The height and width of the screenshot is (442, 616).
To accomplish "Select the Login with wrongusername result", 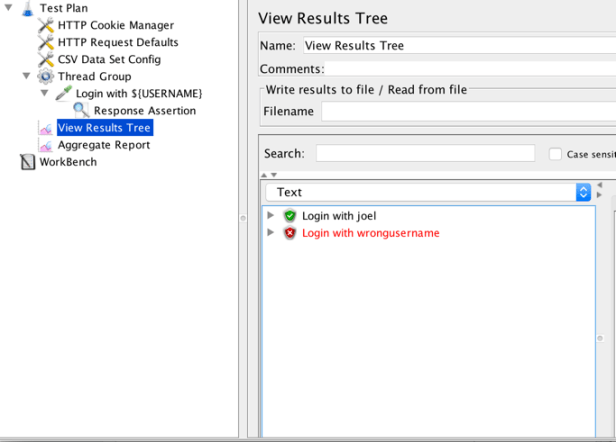I will click(371, 233).
